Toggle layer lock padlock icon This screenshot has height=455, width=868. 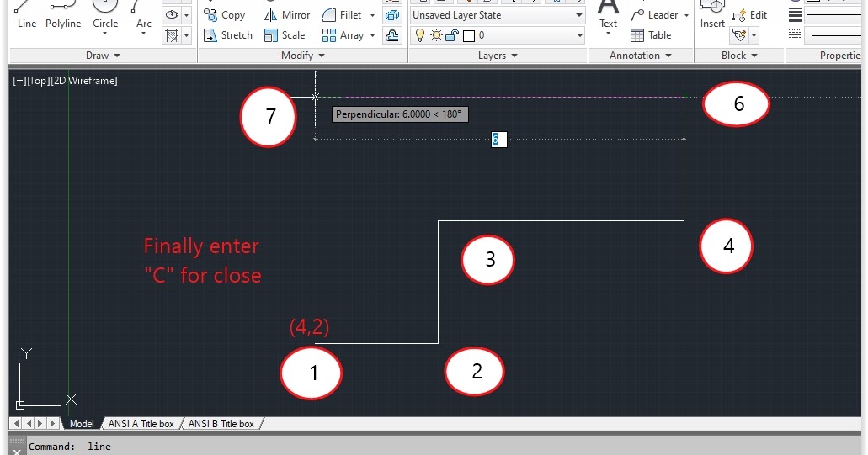point(452,35)
